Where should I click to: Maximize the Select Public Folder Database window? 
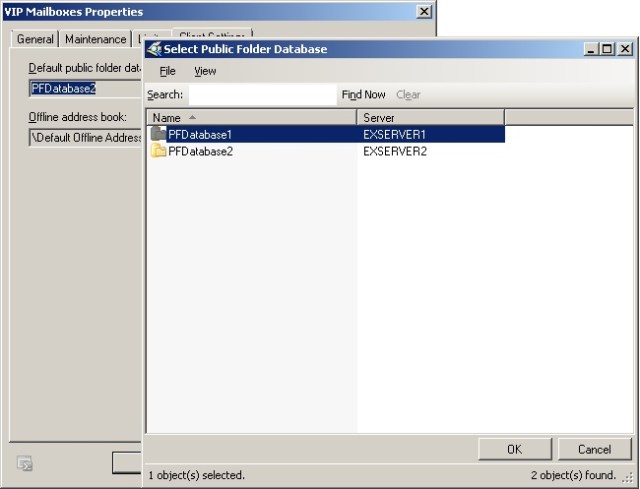[x=607, y=48]
